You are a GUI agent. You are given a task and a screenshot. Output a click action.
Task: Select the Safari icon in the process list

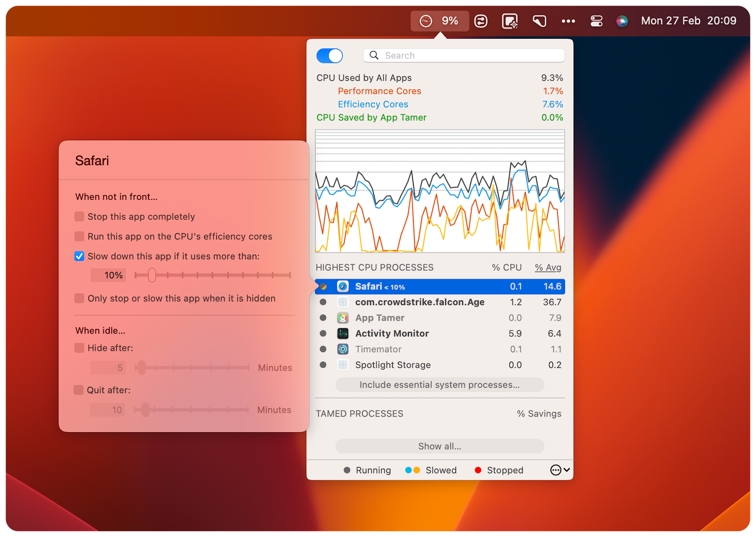[343, 286]
